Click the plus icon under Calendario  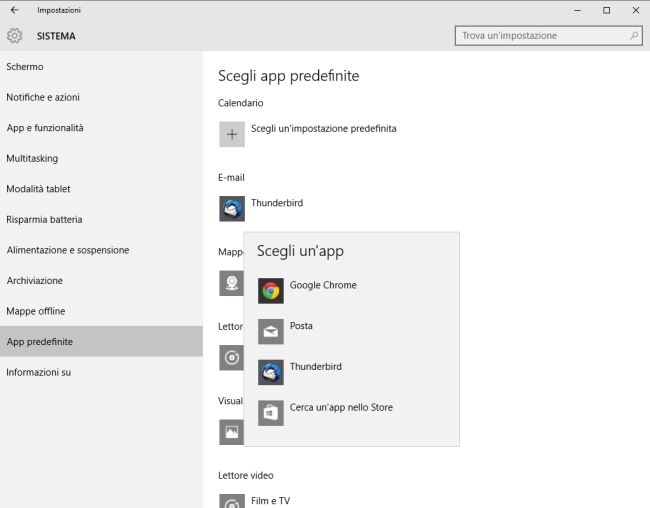coord(232,134)
